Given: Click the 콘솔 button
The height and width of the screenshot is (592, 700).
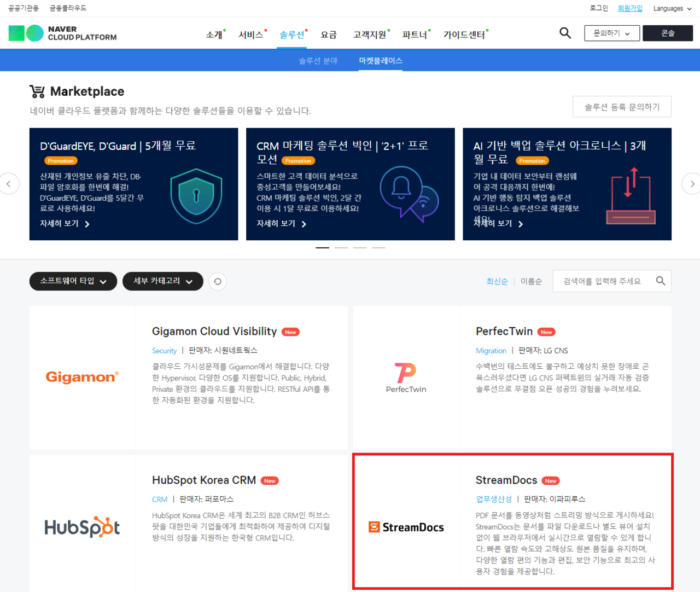Looking at the screenshot, I should click(x=667, y=33).
